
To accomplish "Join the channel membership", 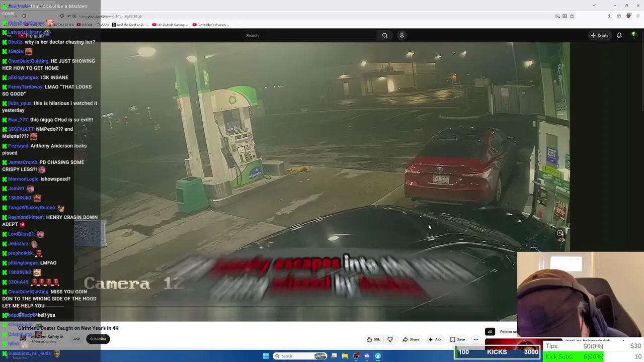I will tap(76, 339).
